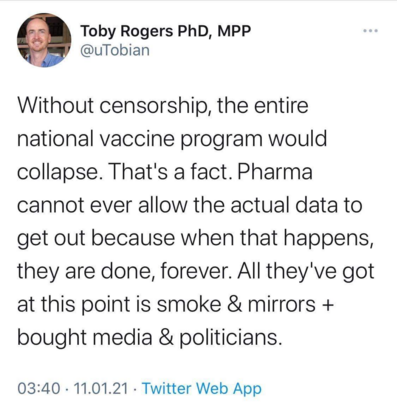Click the line 'bought media & politicians.'
Screen dimensions: 397x403
(148, 337)
